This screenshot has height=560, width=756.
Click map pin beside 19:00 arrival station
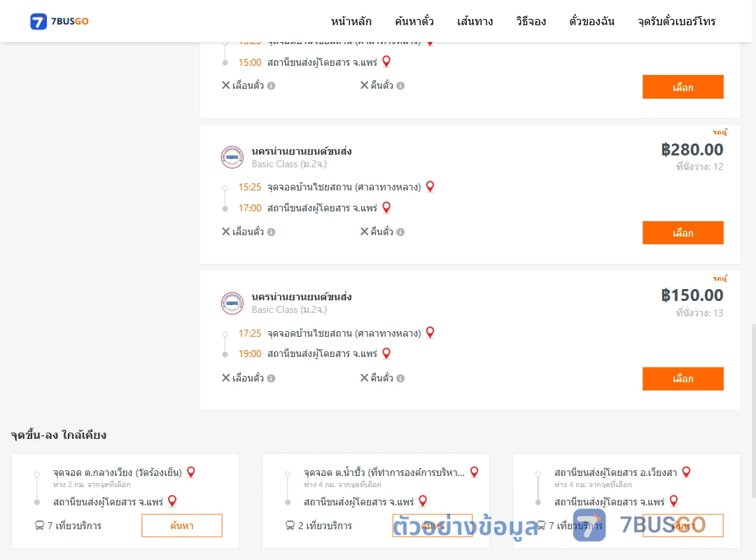tap(386, 353)
